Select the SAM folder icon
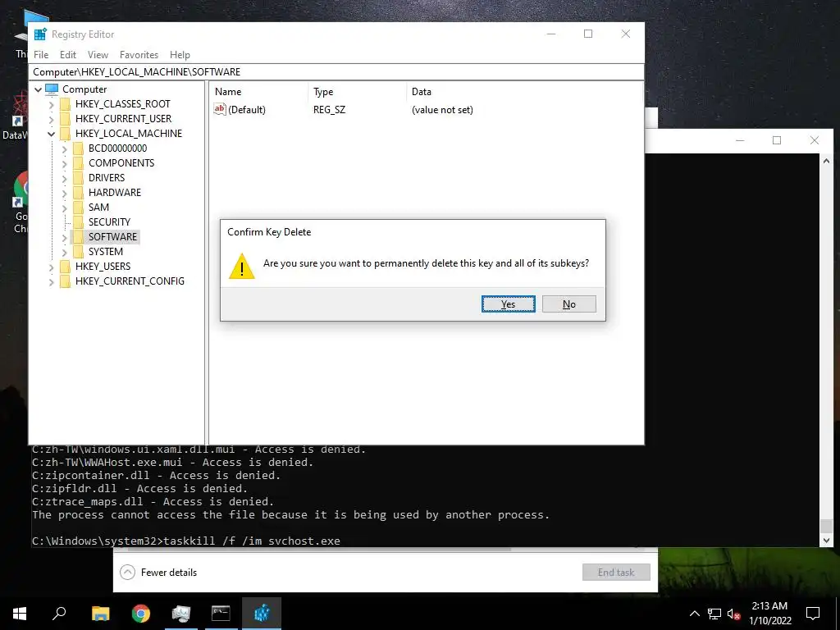 78,207
